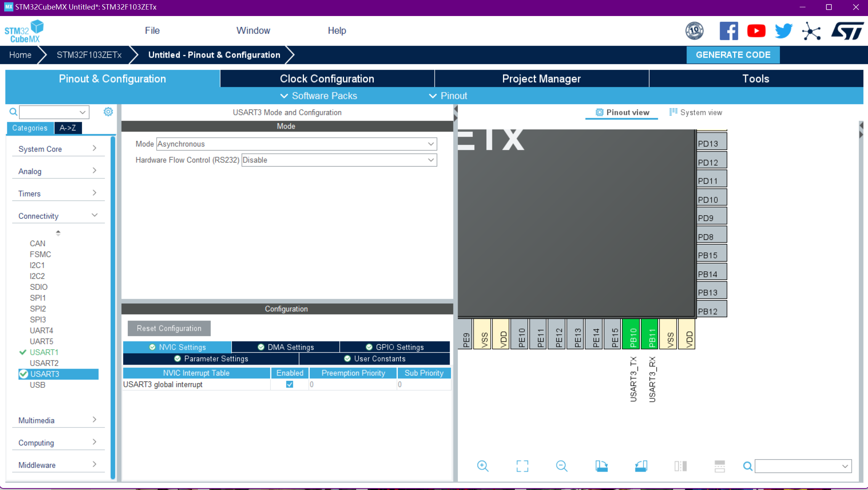
Task: Click the ST community network icon
Action: click(x=811, y=31)
